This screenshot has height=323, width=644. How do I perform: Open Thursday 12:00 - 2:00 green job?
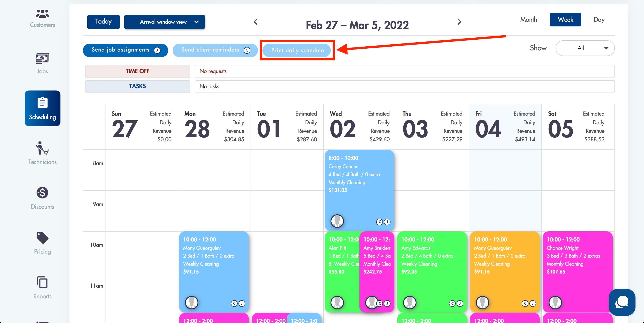432,318
